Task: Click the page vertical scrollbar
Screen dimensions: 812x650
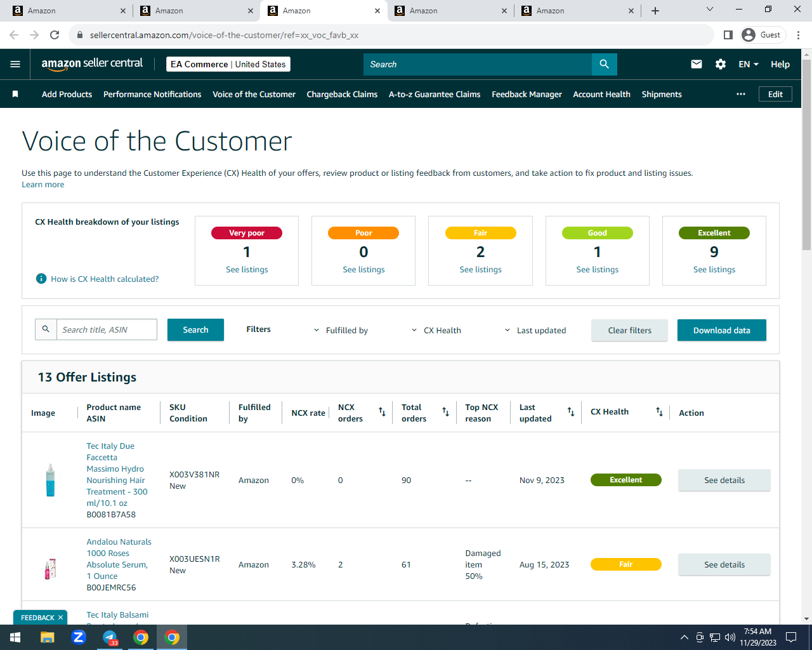Action: click(806, 156)
